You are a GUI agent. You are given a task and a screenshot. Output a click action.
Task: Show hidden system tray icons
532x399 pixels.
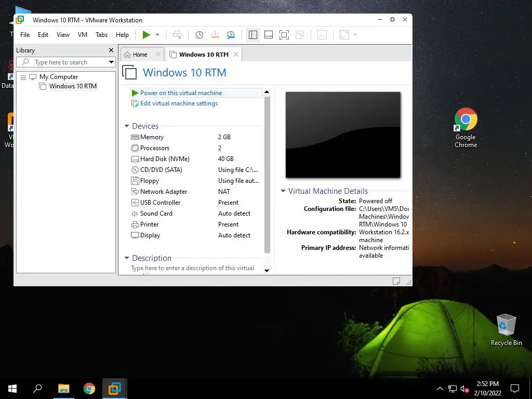(440, 389)
